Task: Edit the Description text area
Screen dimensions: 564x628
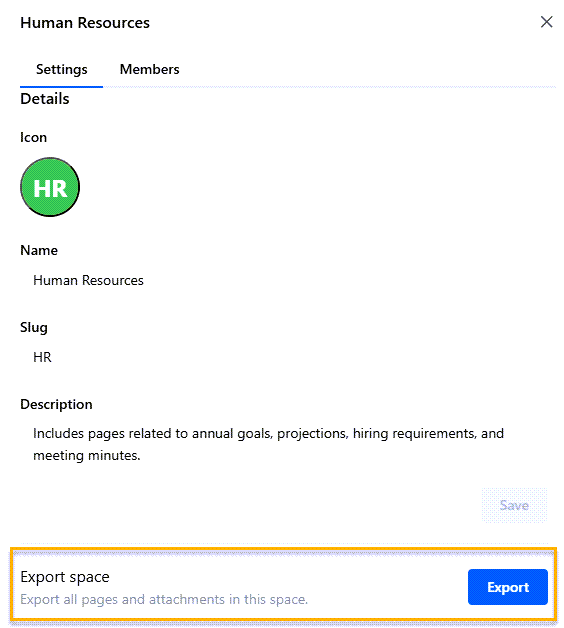Action: tap(283, 445)
